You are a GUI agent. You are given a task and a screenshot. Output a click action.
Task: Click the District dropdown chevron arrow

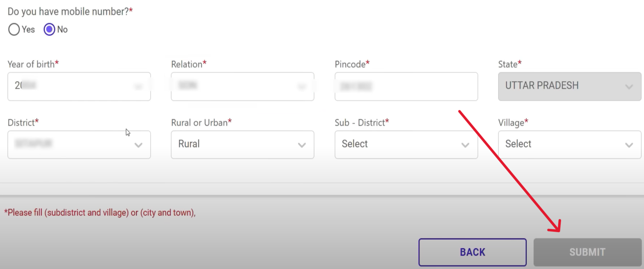[139, 145]
